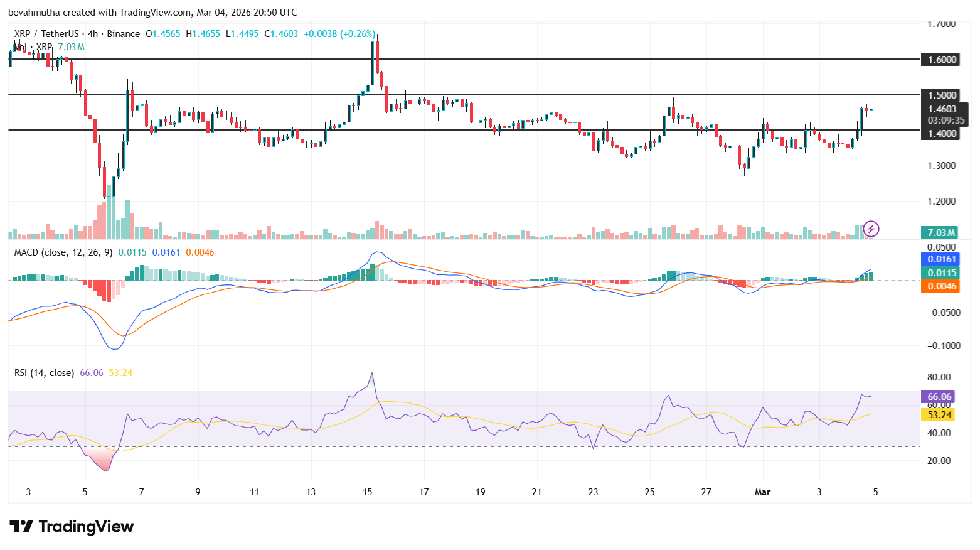Open the RSI (14, close) indicator legend
Image resolution: width=980 pixels, height=550 pixels.
(x=43, y=372)
